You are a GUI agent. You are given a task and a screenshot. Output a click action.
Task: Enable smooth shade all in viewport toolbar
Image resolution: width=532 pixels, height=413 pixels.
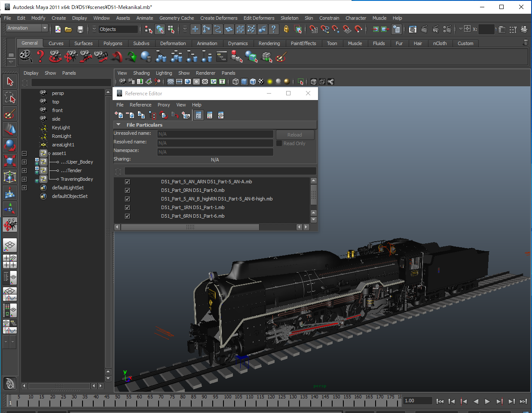pos(244,82)
